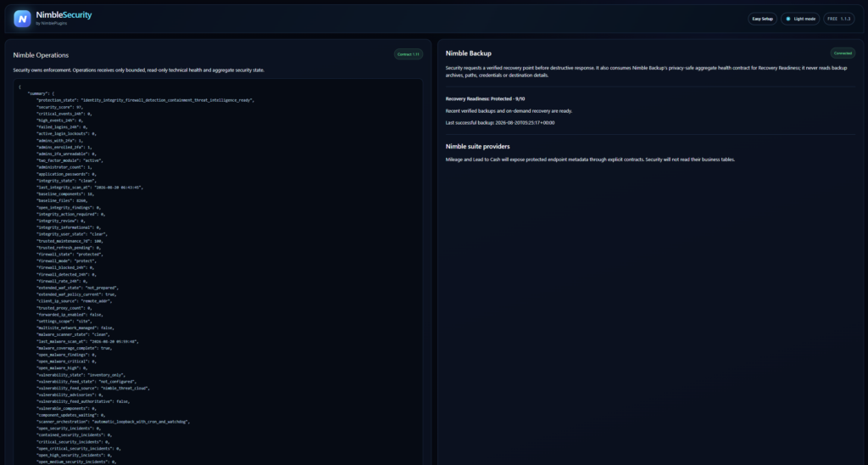Click the Mileage and Lead to Cash description
The image size is (868, 465).
[x=590, y=160]
